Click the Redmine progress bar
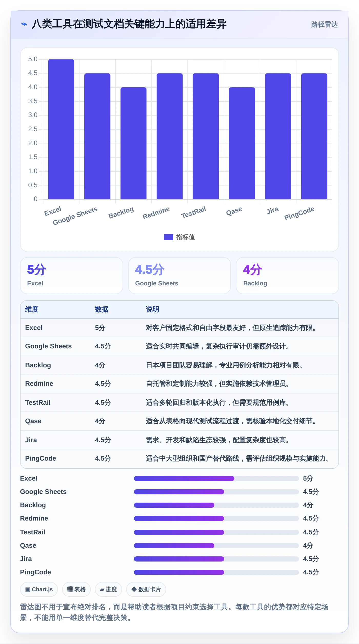The width and height of the screenshot is (359, 644). (x=216, y=518)
